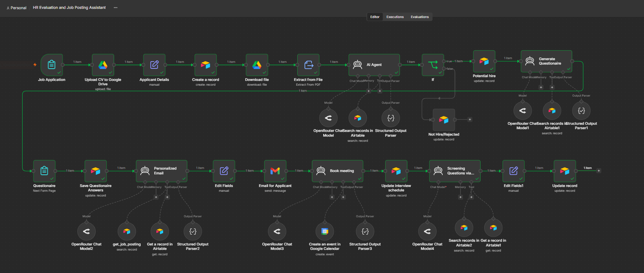Select the Edit Fields1 node
This screenshot has width=644, height=273.
514,171
